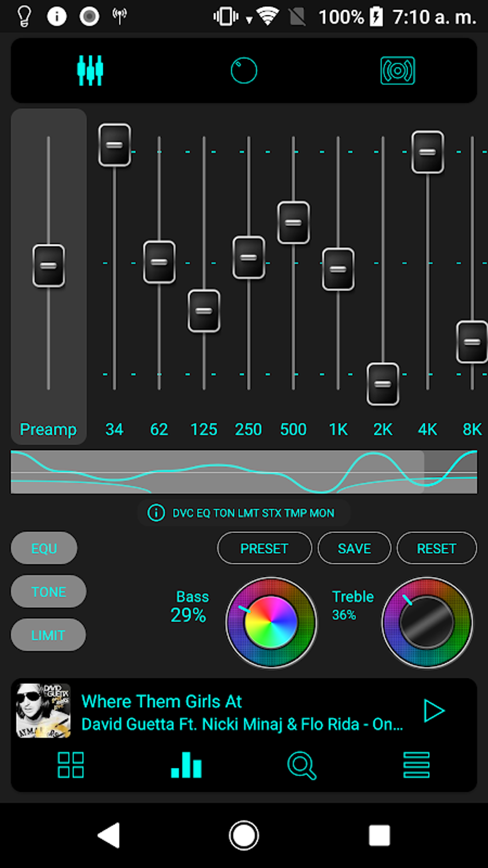Click the 2K band slider handle

pos(383,384)
